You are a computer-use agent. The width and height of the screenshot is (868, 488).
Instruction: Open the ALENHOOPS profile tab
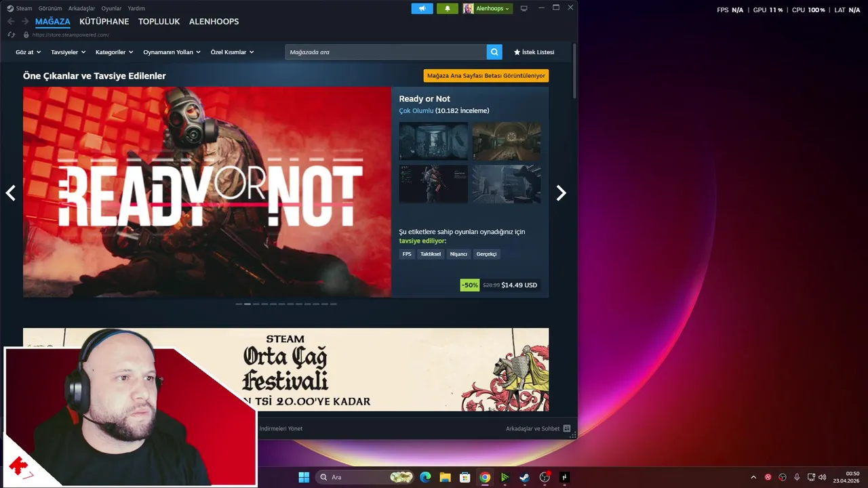click(x=214, y=22)
